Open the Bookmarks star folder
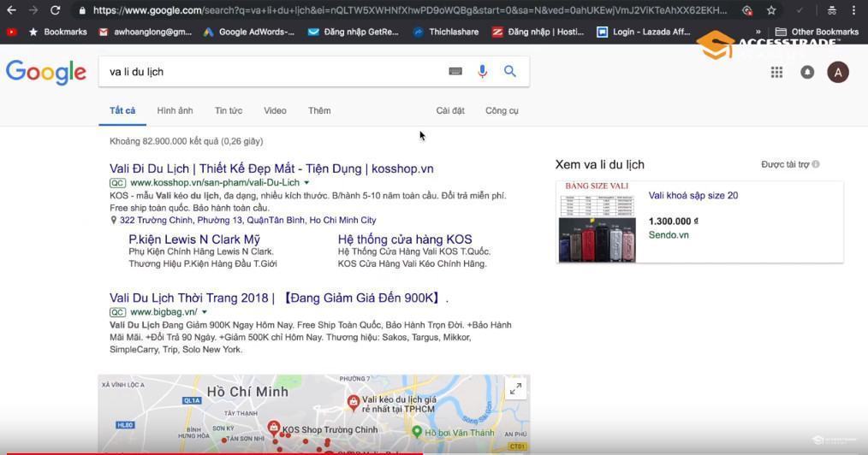 coord(57,32)
